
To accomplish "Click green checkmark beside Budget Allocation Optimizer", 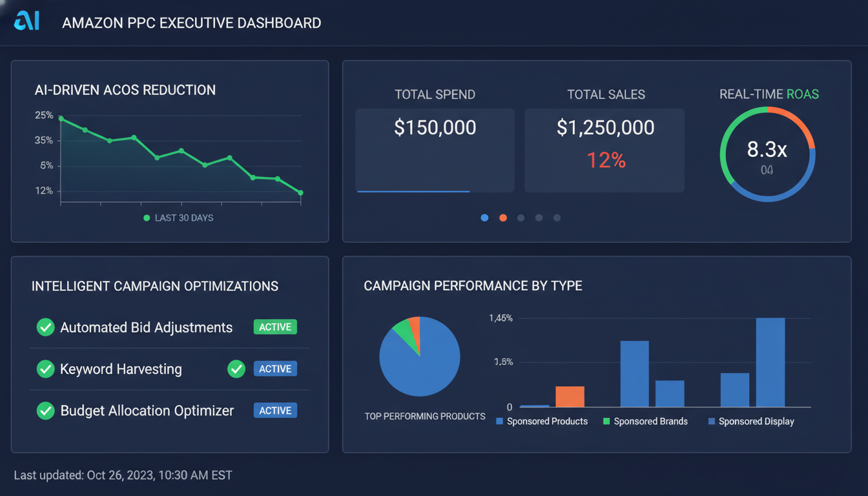I will (x=45, y=410).
